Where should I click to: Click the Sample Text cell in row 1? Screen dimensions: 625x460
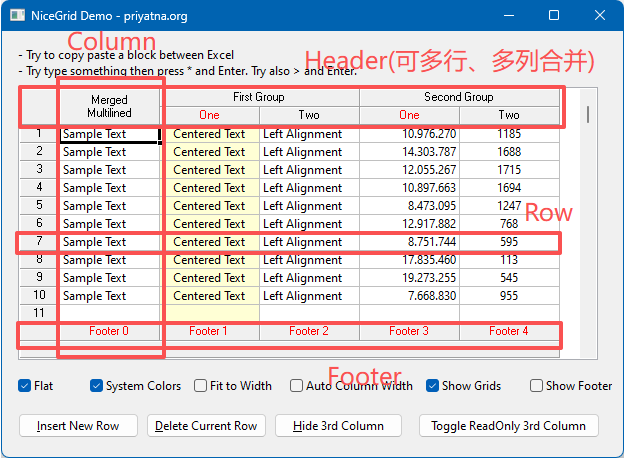[x=109, y=134]
